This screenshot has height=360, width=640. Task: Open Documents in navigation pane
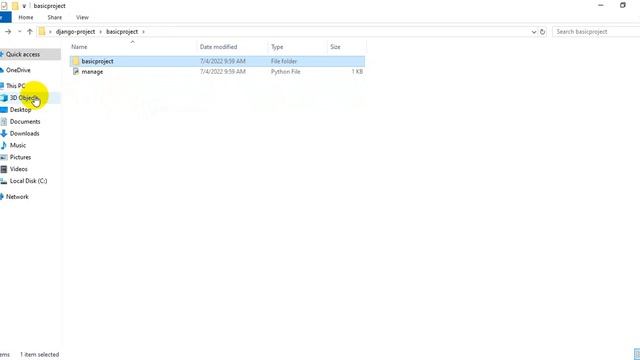point(25,122)
